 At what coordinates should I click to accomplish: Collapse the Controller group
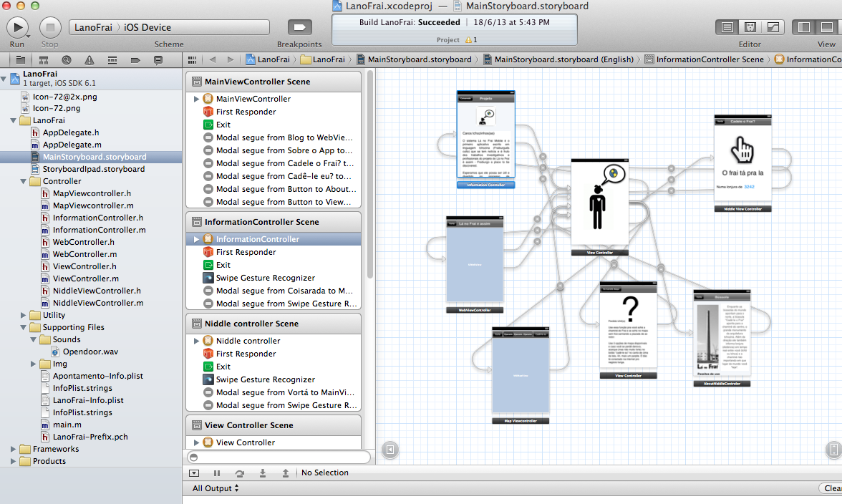click(x=23, y=181)
